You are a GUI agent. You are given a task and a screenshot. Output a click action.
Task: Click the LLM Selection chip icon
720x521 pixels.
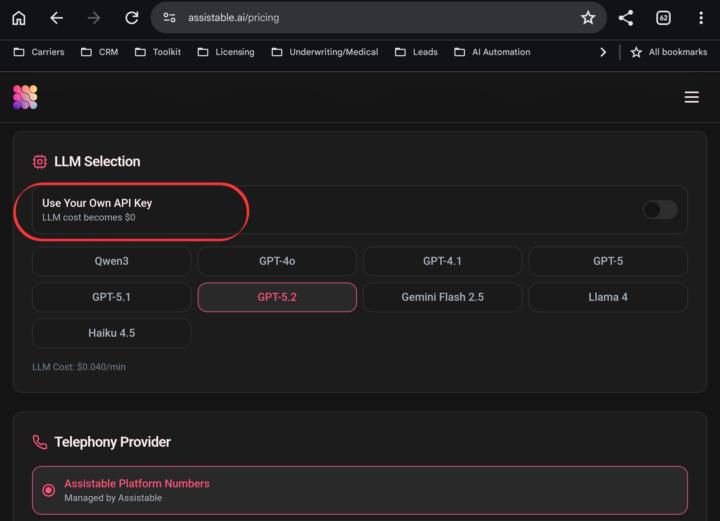pos(40,162)
